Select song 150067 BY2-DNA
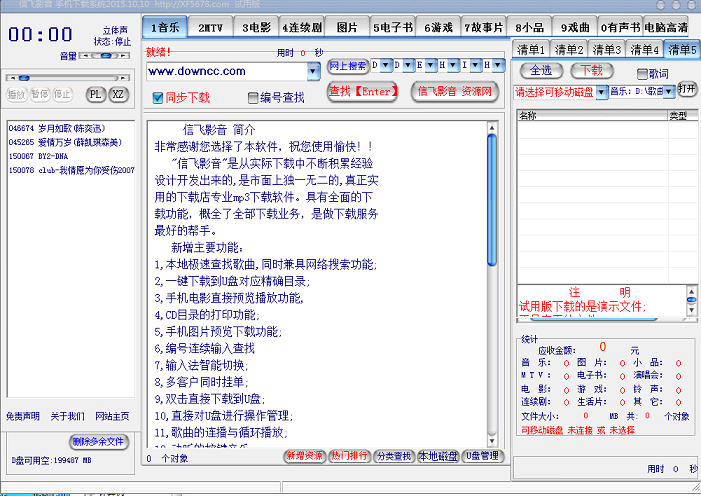 [38, 156]
